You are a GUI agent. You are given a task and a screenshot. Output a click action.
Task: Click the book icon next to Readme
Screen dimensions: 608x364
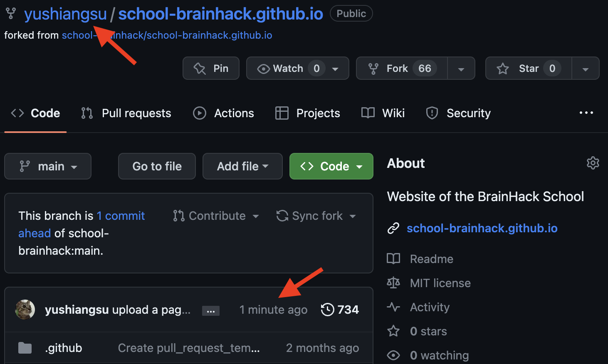[393, 259]
